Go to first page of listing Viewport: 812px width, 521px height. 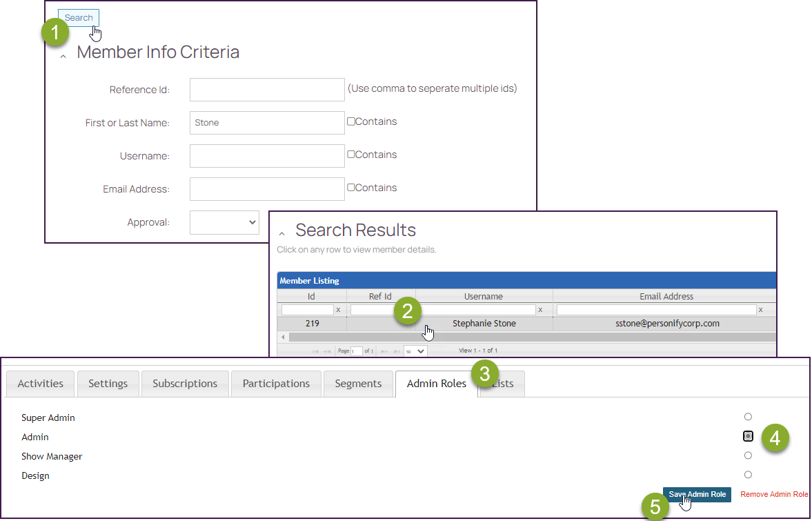click(315, 351)
